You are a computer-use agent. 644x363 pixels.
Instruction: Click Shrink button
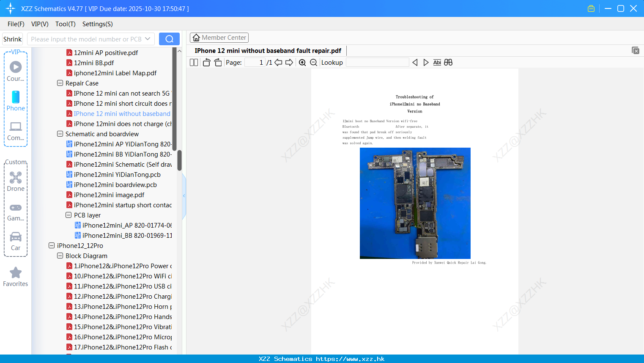[12, 39]
